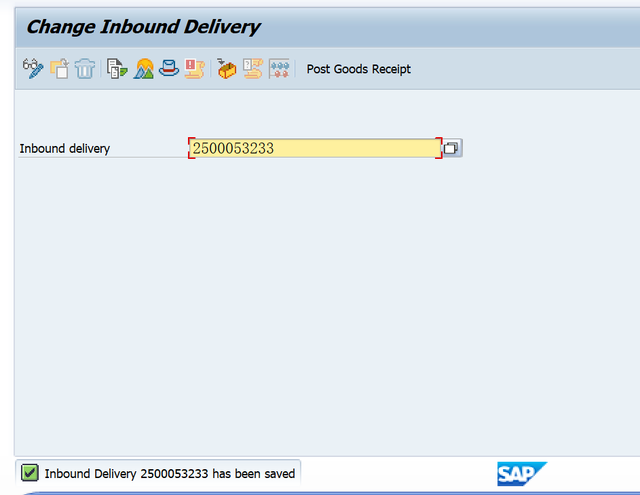Click the mountains-and-sun Overview icon

pyautogui.click(x=144, y=69)
